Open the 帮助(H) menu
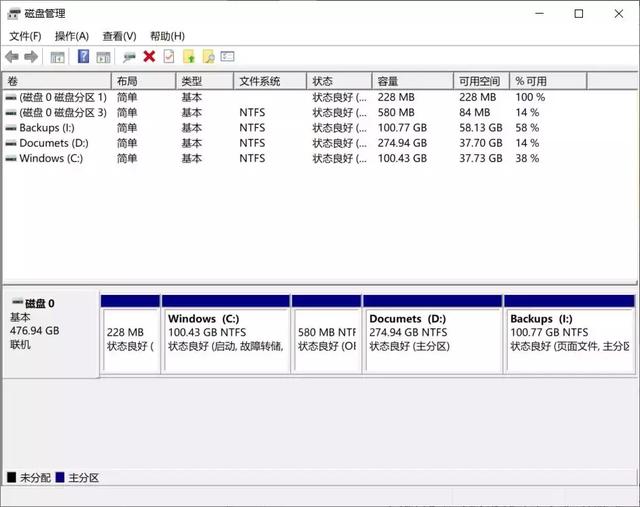 167,36
